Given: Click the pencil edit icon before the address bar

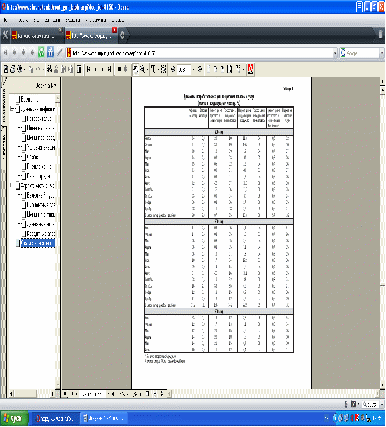Looking at the screenshot, I should click(x=60, y=53).
